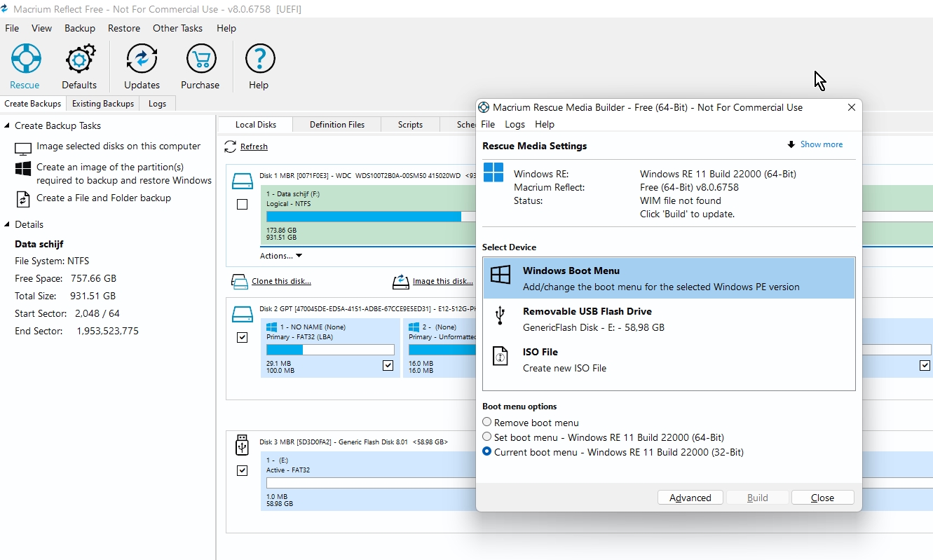The height and width of the screenshot is (560, 933).
Task: Click the Clone this disk link
Action: (x=281, y=281)
